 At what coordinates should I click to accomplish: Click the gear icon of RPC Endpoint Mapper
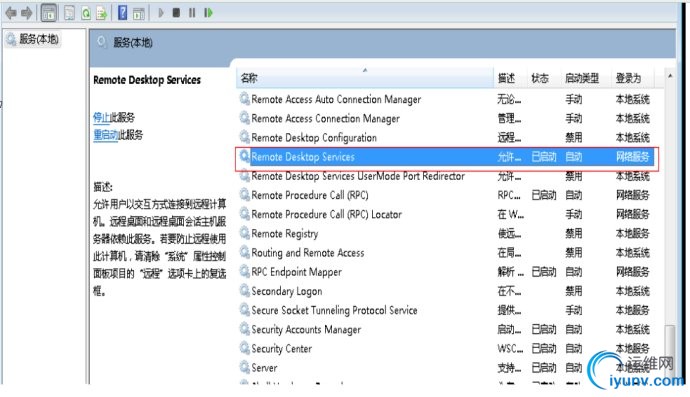pos(244,272)
